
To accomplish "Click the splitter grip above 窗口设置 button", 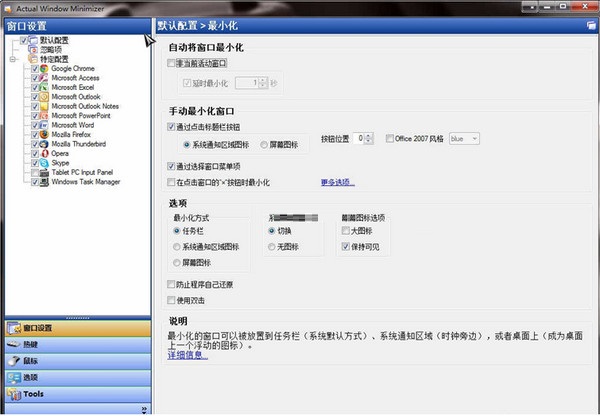I will coord(78,318).
